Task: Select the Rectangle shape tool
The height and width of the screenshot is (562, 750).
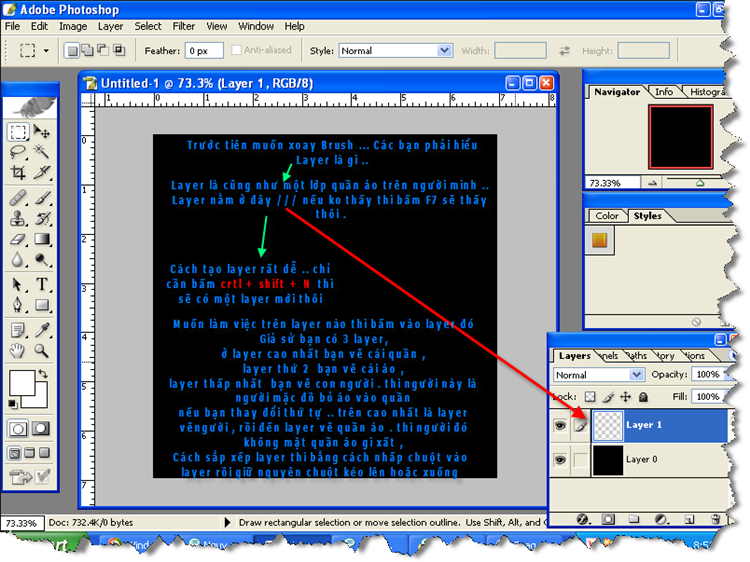Action: click(42, 305)
